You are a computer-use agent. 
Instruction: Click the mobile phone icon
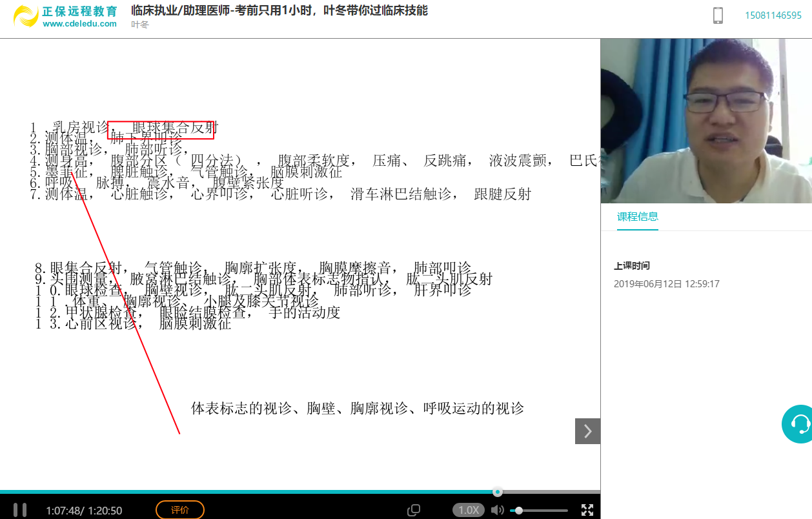pos(718,15)
